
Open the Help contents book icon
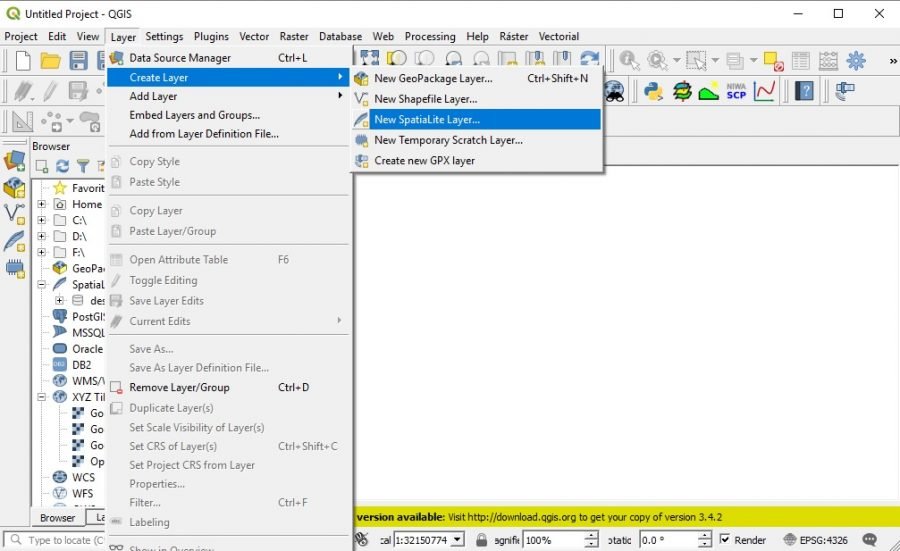click(x=804, y=91)
